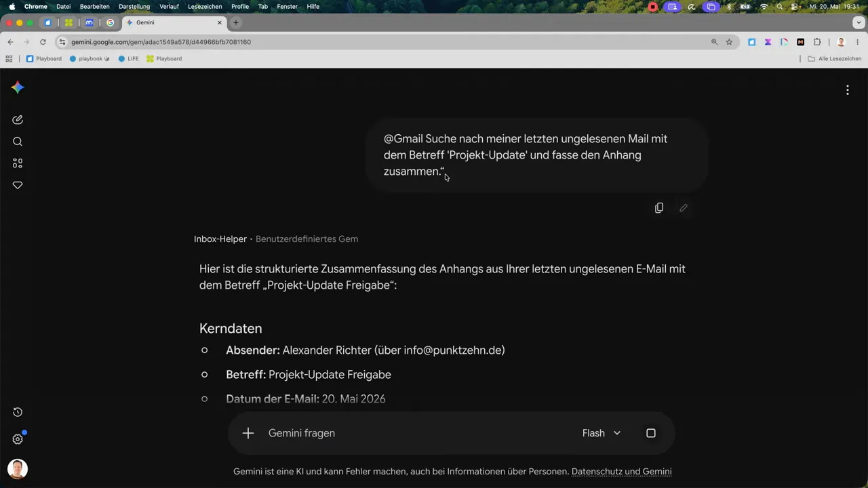Open the LIFE bookmark
This screenshot has height=488, width=868.
click(x=128, y=59)
